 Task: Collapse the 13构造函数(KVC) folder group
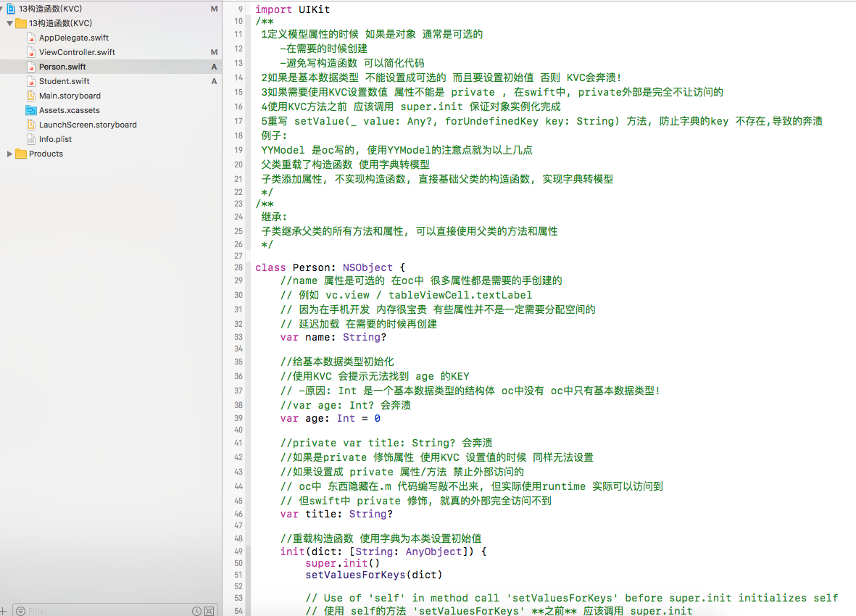pyautogui.click(x=10, y=23)
